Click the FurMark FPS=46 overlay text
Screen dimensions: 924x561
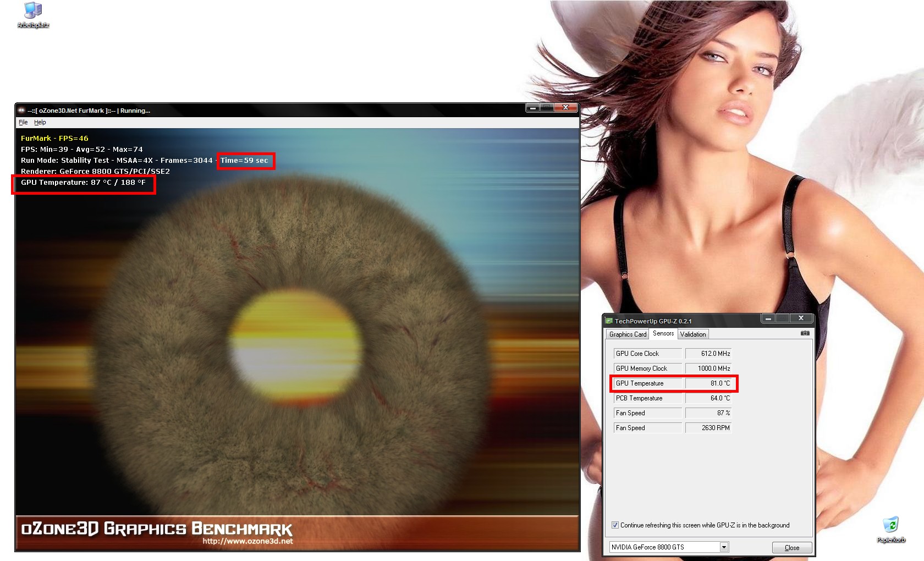click(x=54, y=139)
